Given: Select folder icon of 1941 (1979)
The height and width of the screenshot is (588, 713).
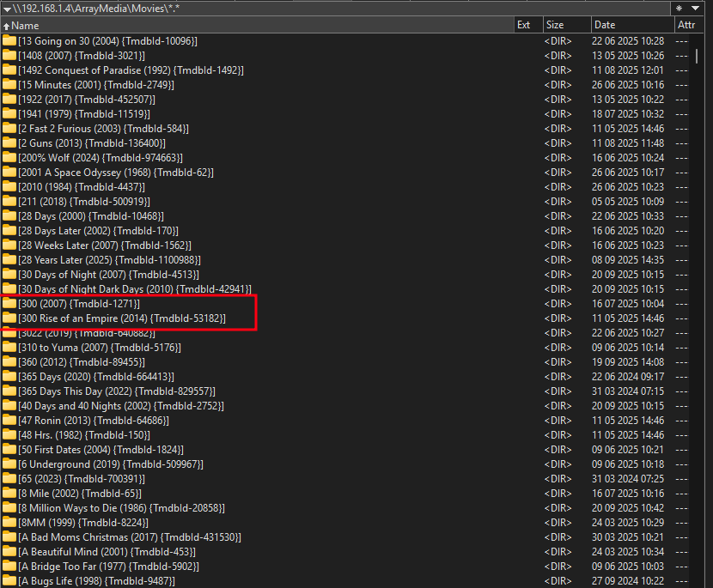Looking at the screenshot, I should (x=9, y=113).
